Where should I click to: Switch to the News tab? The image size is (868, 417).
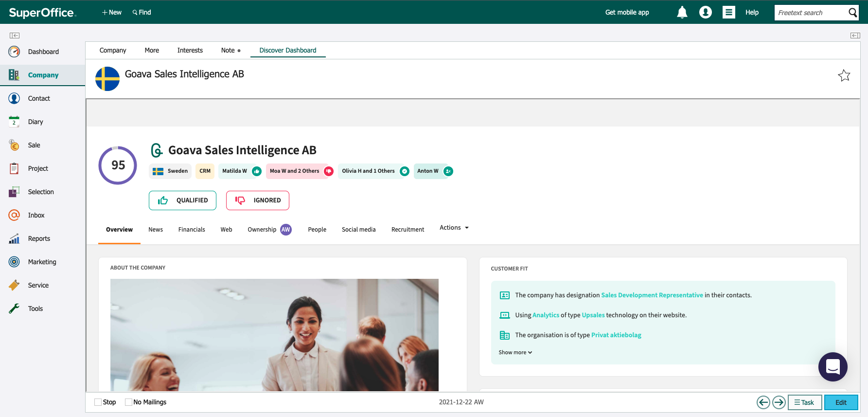156,230
